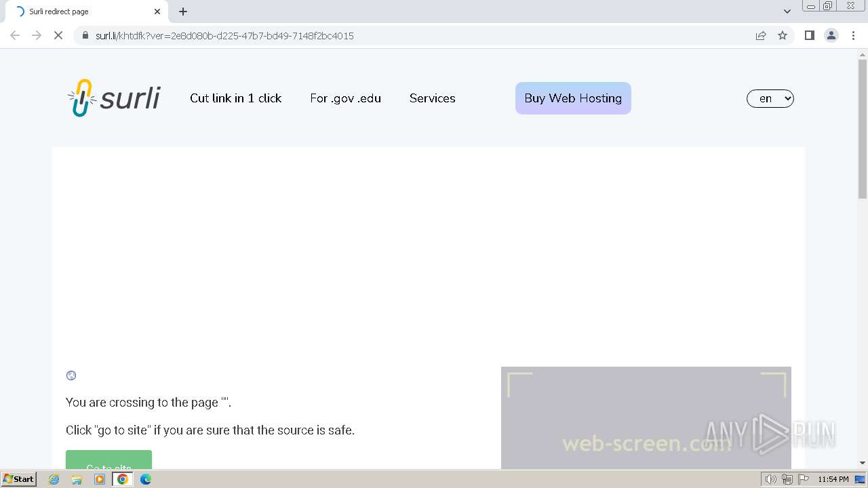868x488 pixels.
Task: Go forward in browser history
Action: pyautogui.click(x=37, y=35)
